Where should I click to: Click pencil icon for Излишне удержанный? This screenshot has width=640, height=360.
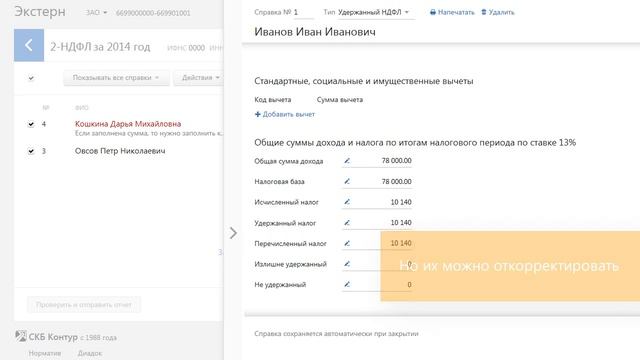coord(347,264)
